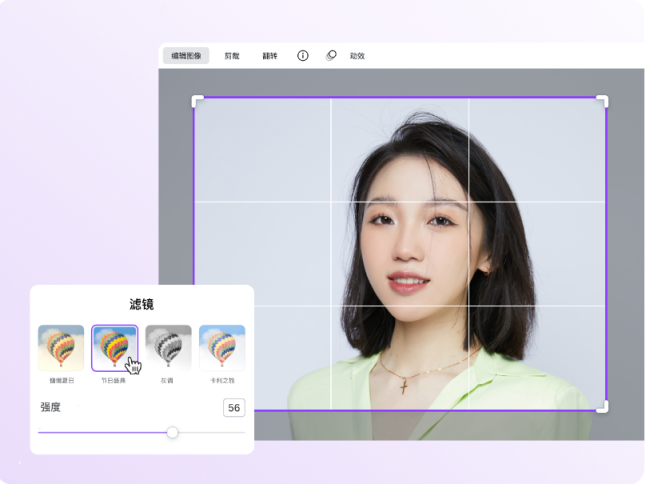Open the 剪裁 crop option
Image resolution: width=646 pixels, height=484 pixels.
pyautogui.click(x=232, y=56)
